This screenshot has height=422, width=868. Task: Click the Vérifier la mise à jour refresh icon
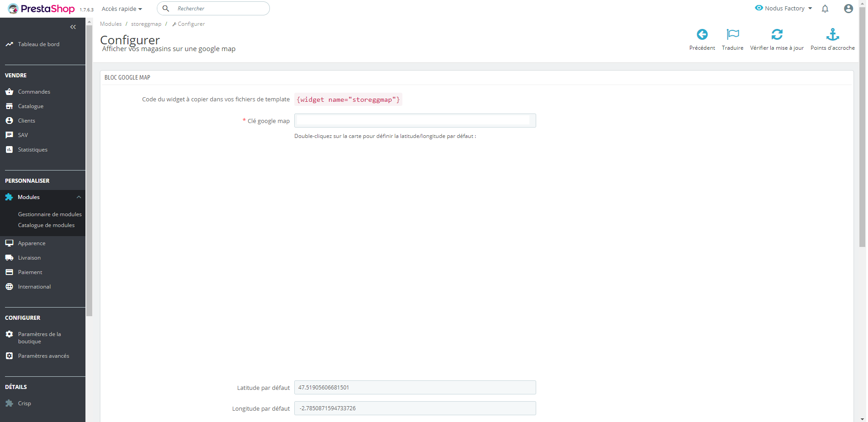(x=777, y=34)
